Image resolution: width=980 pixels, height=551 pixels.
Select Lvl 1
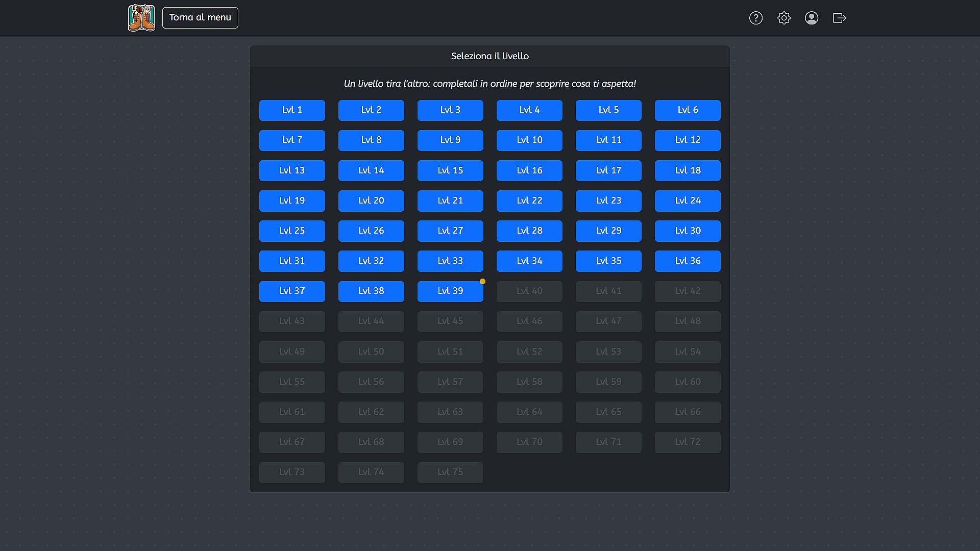[292, 110]
